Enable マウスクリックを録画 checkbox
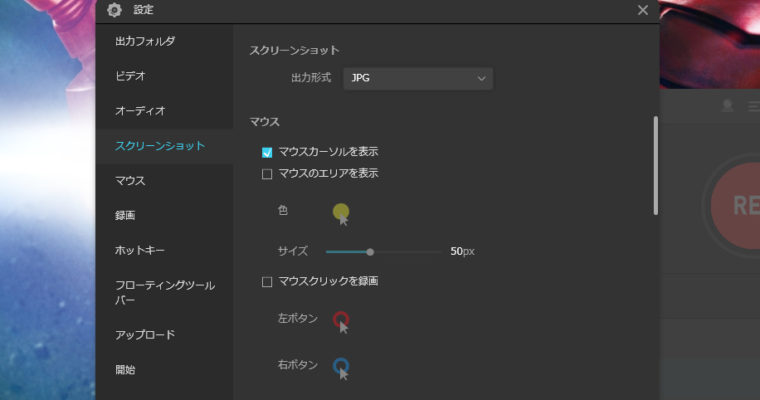760x400 pixels. click(x=267, y=282)
